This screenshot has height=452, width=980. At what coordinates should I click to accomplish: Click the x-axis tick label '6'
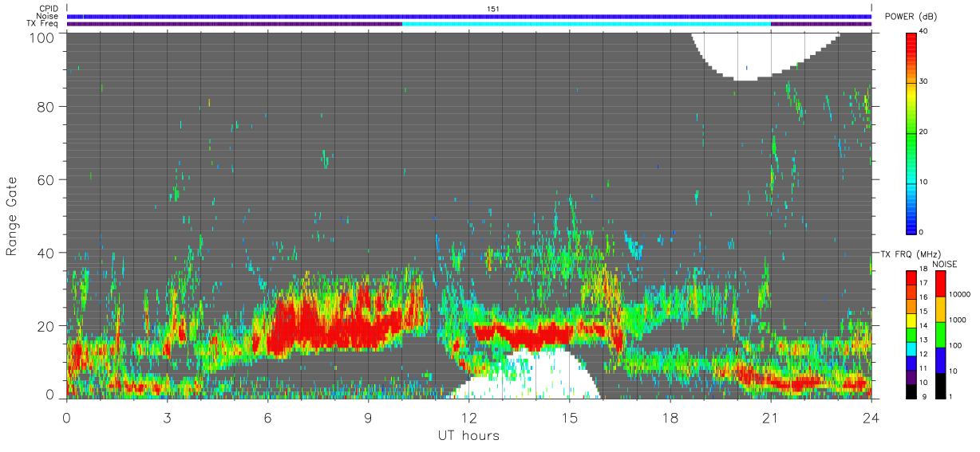(267, 417)
